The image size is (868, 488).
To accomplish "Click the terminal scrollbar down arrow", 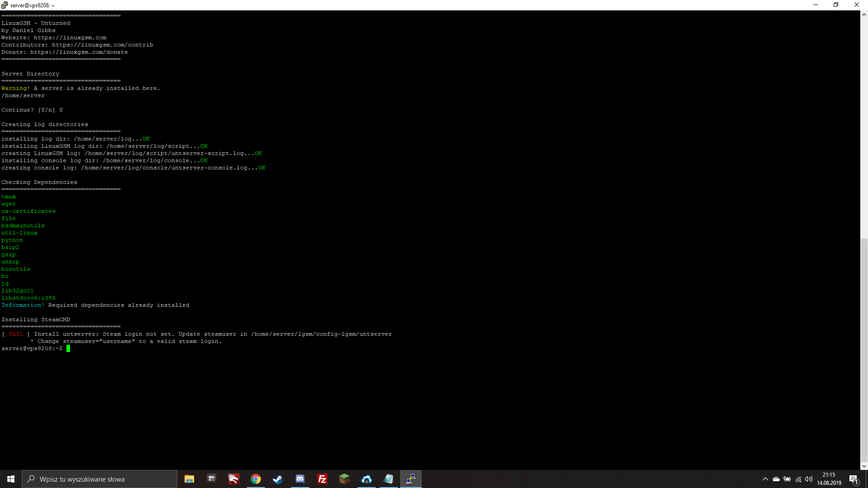I will pos(864,466).
